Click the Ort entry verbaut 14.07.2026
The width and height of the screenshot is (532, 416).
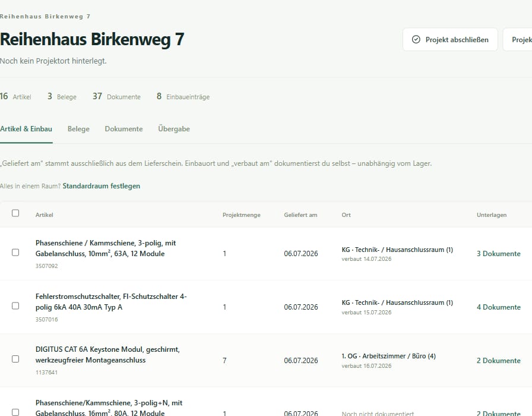tap(366, 259)
